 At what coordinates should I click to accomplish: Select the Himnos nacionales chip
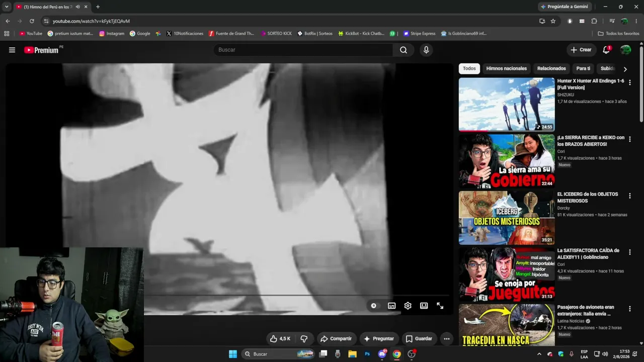pyautogui.click(x=506, y=68)
